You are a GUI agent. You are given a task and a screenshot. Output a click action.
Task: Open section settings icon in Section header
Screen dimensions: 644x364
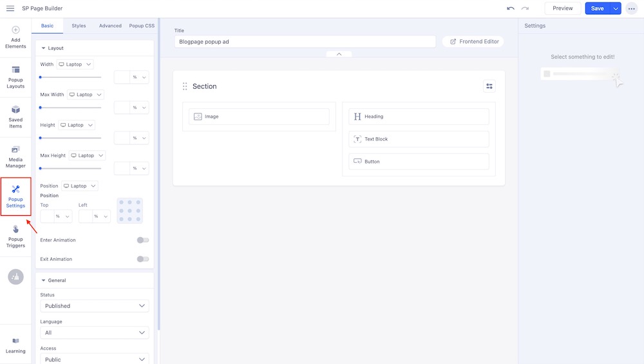pyautogui.click(x=489, y=86)
